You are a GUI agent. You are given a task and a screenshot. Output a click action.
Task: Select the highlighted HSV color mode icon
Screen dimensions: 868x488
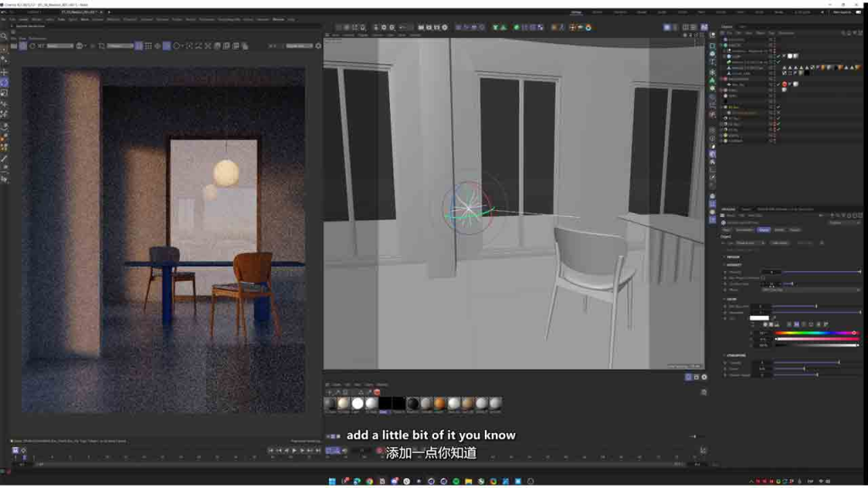point(797,324)
